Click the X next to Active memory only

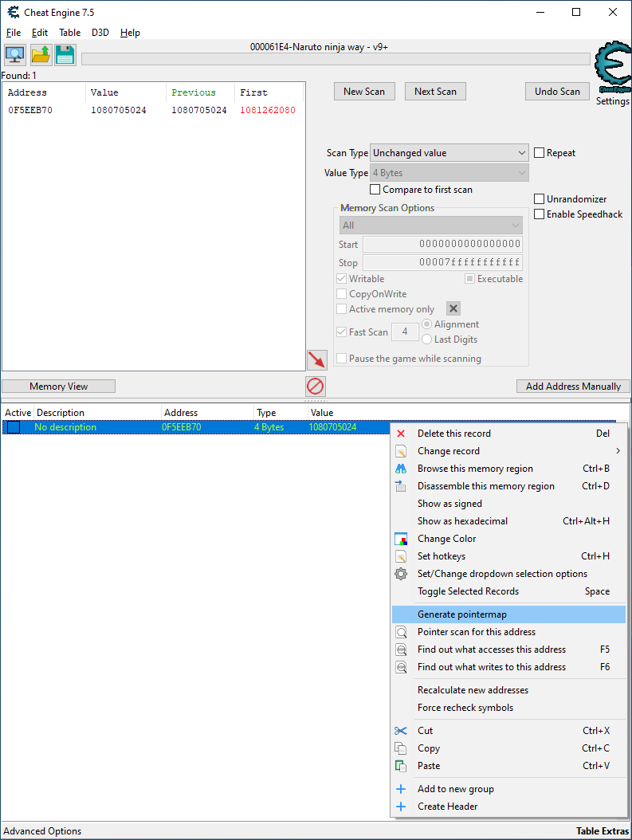pos(453,308)
